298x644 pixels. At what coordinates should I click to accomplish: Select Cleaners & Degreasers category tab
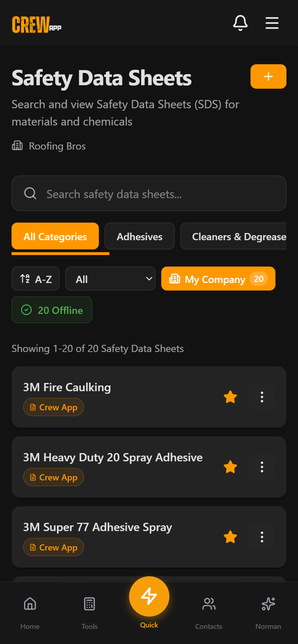click(x=238, y=236)
